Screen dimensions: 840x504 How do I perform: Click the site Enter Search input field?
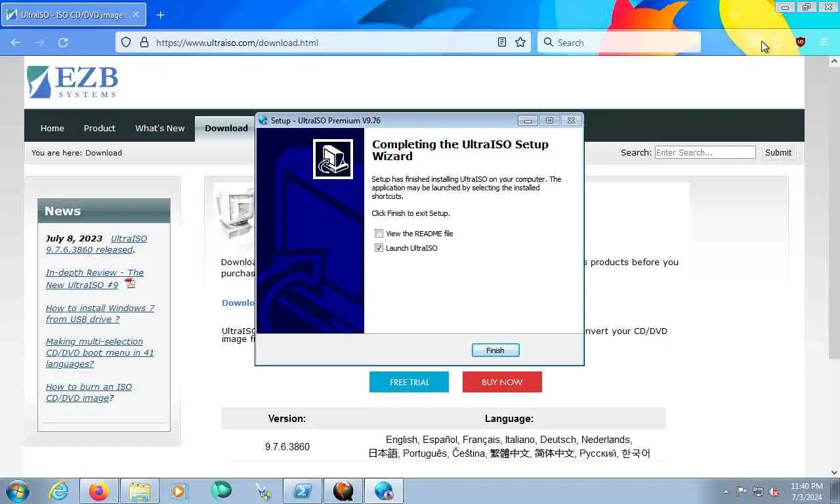[705, 152]
